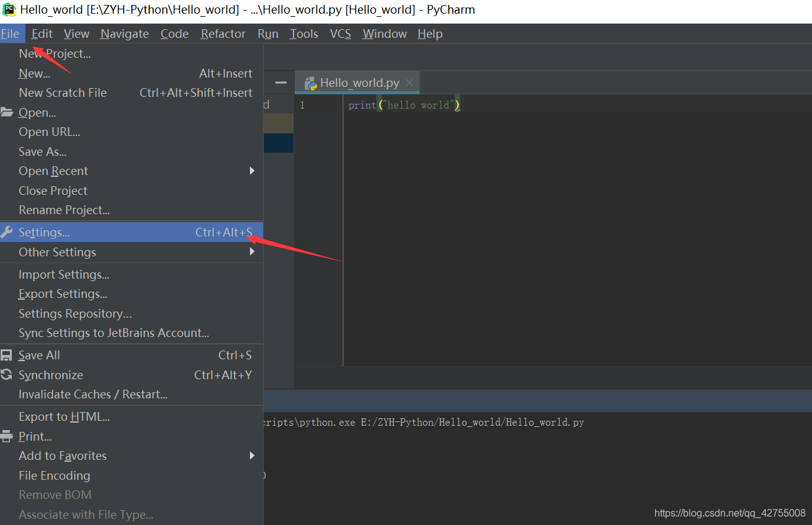This screenshot has width=812, height=525.
Task: Click the Print printer icon
Action: 7,436
